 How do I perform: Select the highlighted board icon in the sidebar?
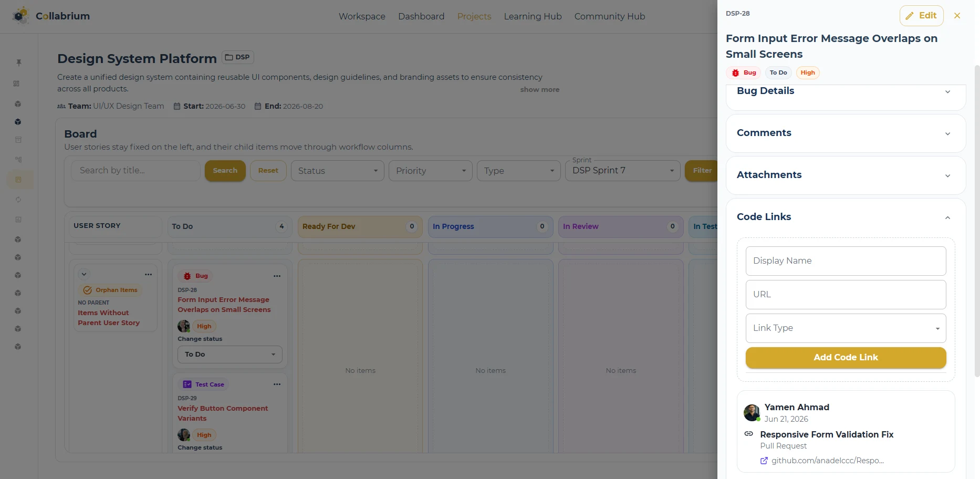click(18, 180)
